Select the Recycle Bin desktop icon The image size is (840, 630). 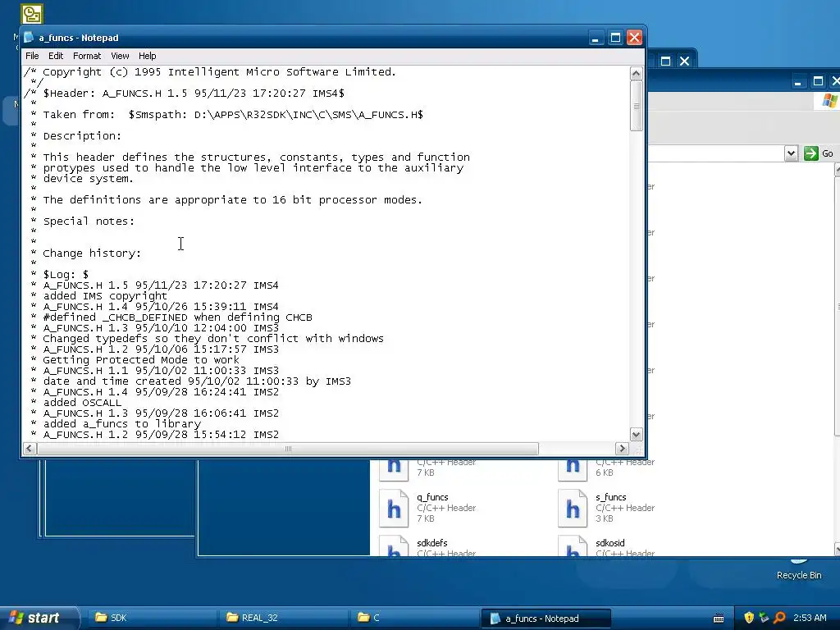pyautogui.click(x=799, y=571)
